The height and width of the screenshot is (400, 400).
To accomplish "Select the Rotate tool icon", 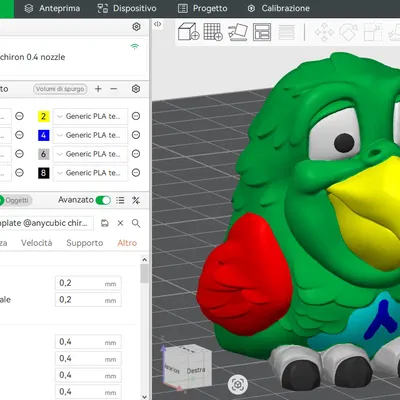I will pos(348,32).
